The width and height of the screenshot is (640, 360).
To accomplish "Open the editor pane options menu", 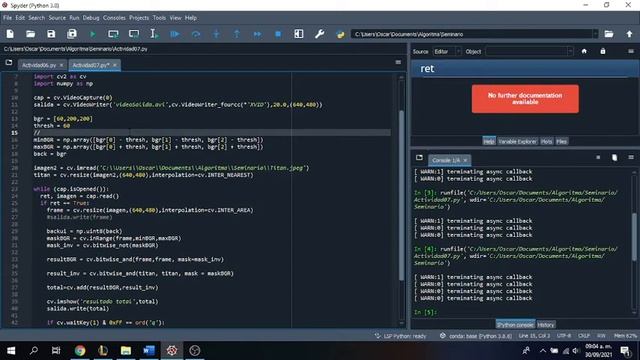I will (398, 62).
